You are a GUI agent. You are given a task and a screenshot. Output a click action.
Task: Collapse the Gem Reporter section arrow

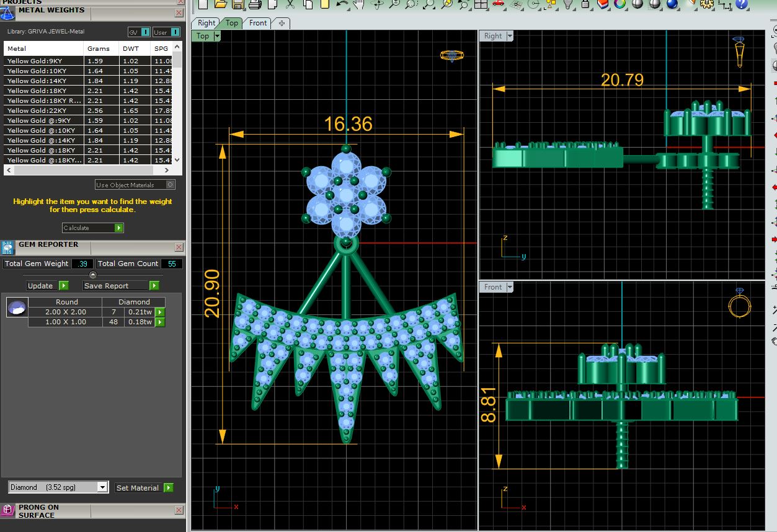click(93, 275)
